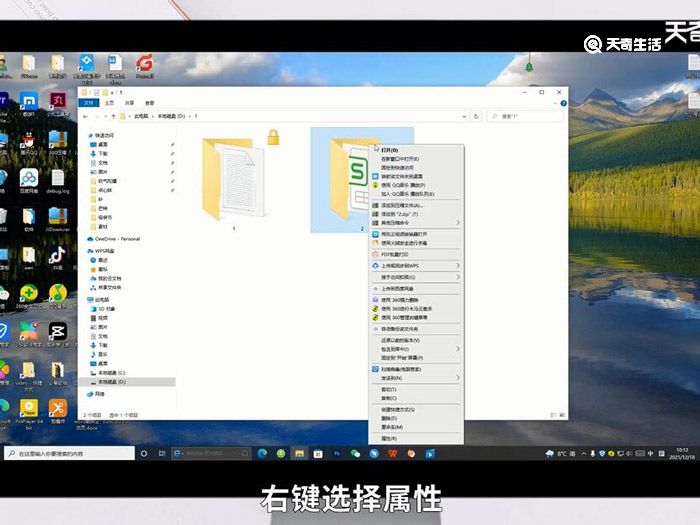Screen dimensions: 700x525
Task: Expand the 发送到 (Send to) submenu
Action: click(416, 378)
